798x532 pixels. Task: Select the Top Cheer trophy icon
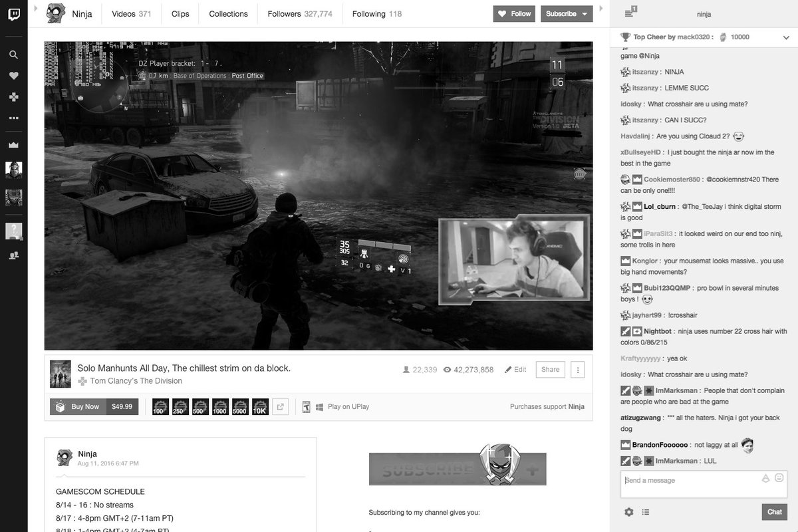pyautogui.click(x=625, y=37)
